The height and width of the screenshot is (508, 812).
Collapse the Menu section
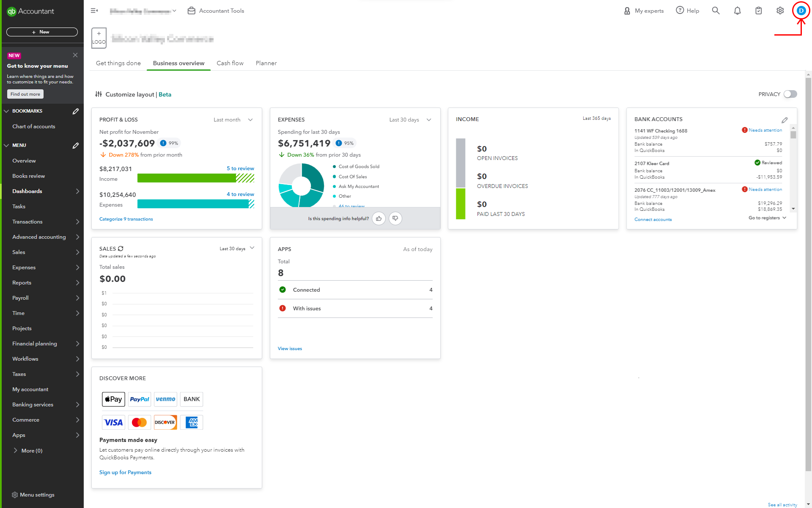click(x=6, y=145)
